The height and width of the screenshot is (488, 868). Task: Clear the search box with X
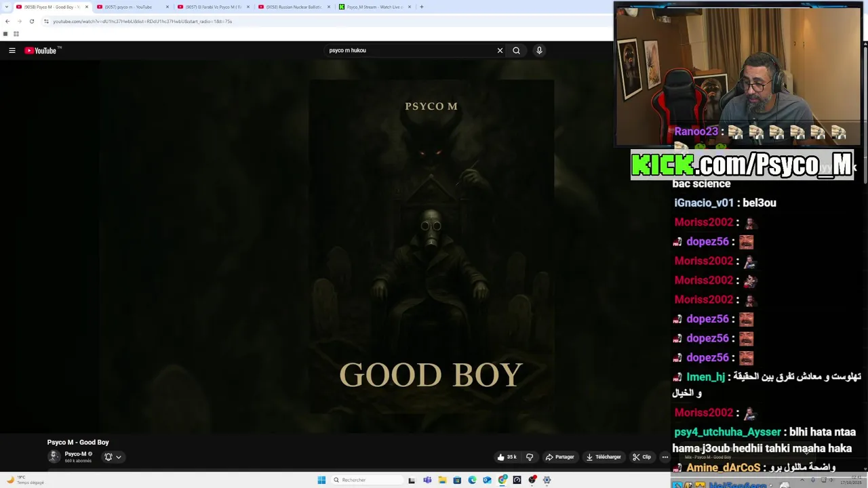pyautogui.click(x=500, y=50)
